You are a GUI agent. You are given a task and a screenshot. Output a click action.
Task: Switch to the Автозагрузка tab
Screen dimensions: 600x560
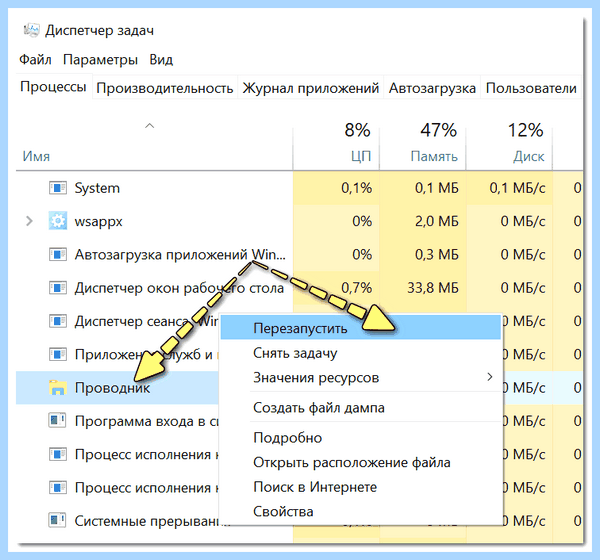tap(432, 88)
